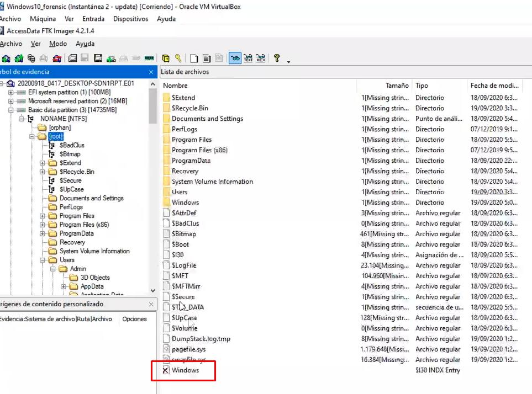Click the Export Logical Image icon
The image size is (532, 394).
(98, 58)
